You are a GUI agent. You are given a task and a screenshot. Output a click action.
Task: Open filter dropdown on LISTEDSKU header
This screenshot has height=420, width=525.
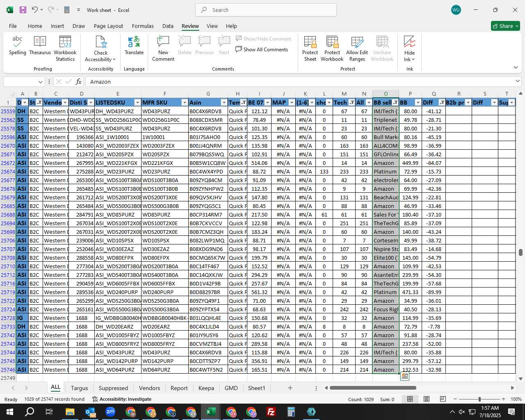137,103
